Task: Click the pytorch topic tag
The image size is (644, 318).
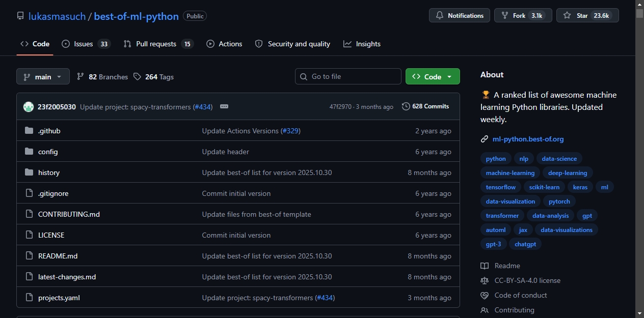Action: [559, 201]
